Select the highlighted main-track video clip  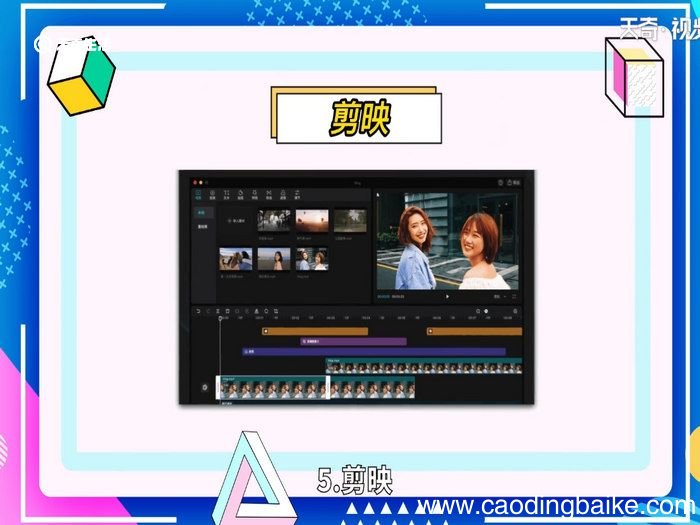point(273,388)
